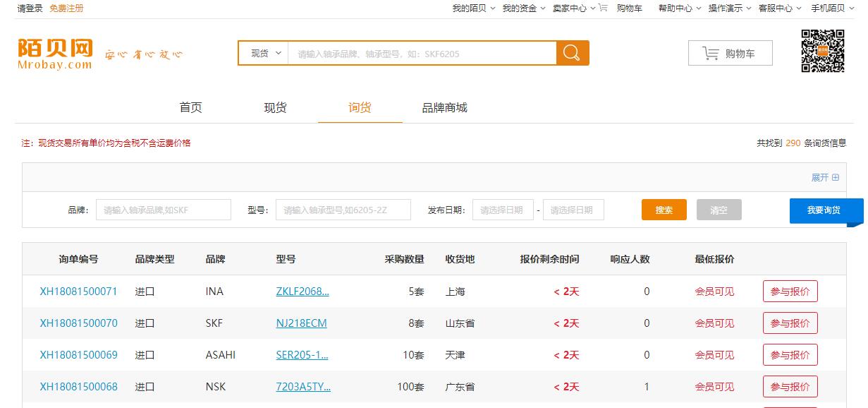Click the small cart icon in top bar
This screenshot has width=868, height=408.
(x=603, y=8)
